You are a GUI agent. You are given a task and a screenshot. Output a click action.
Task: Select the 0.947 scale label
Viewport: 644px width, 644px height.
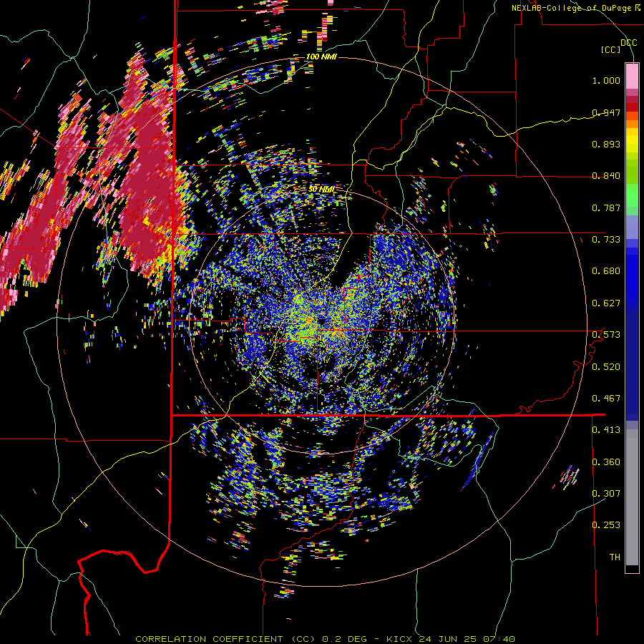(606, 112)
